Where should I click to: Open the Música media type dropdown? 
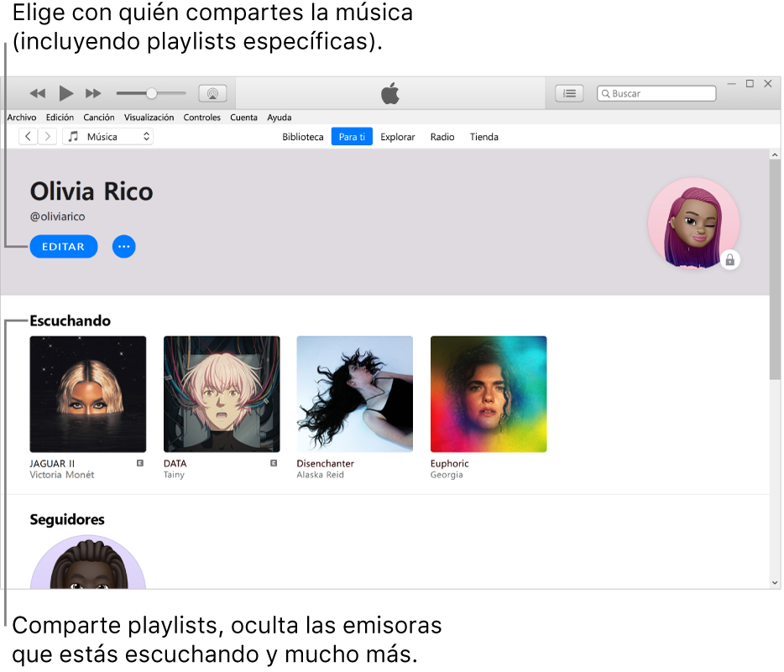tap(107, 136)
